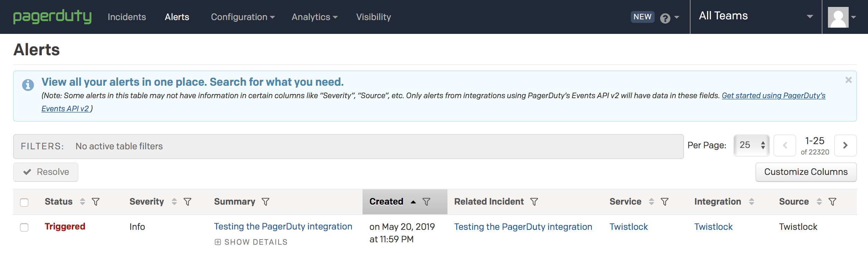Select the Alerts nav item

coord(177,17)
